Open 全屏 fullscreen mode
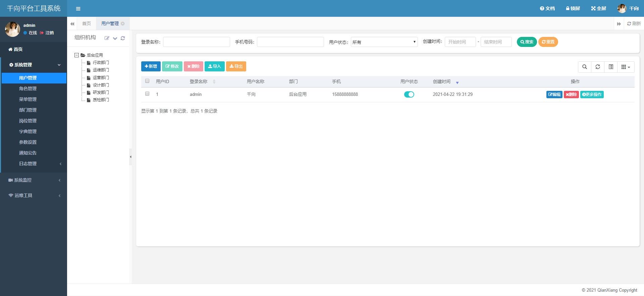644x296 pixels. 598,8
